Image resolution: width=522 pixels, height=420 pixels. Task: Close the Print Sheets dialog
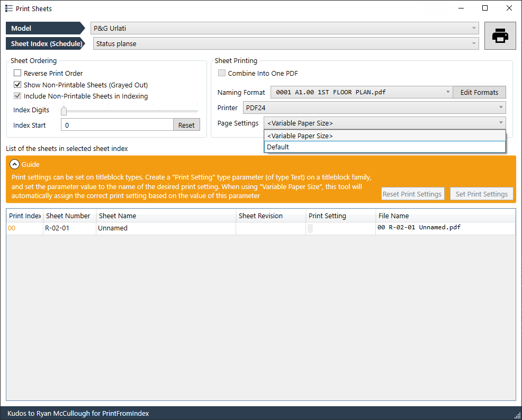point(509,8)
